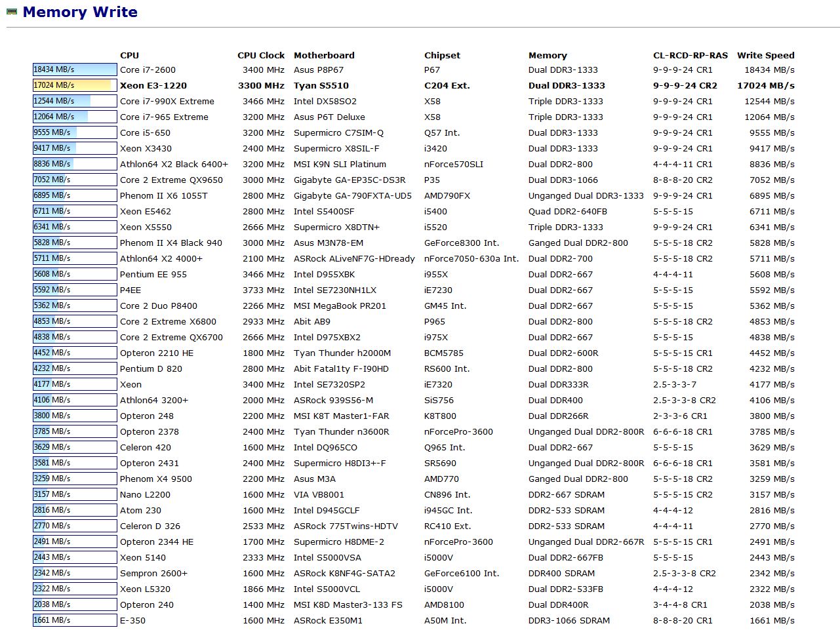
Task: Click the Pentium D 820 entry
Action: pyautogui.click(x=151, y=368)
